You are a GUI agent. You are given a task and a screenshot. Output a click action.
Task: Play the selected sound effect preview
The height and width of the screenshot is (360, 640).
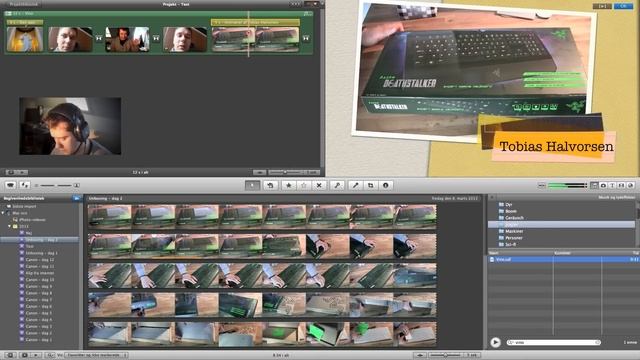pyautogui.click(x=495, y=342)
